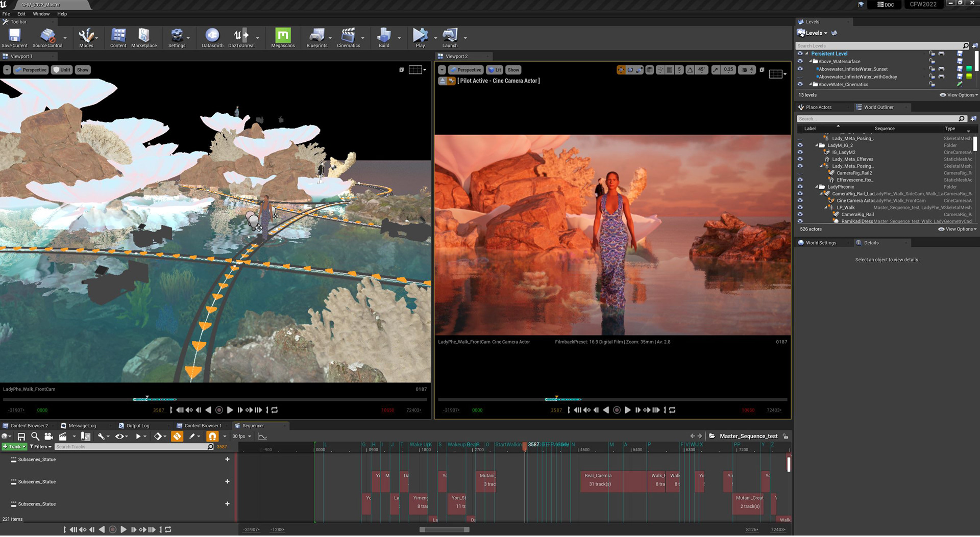The image size is (980, 537).
Task: Click the Cinematics clapperboard icon
Action: coord(348,36)
